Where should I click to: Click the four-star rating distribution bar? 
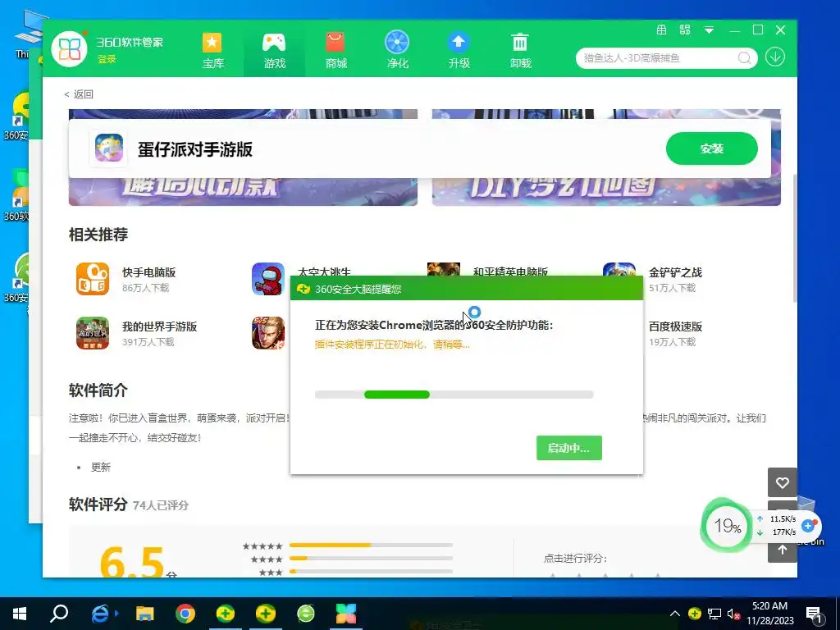[x=371, y=558]
